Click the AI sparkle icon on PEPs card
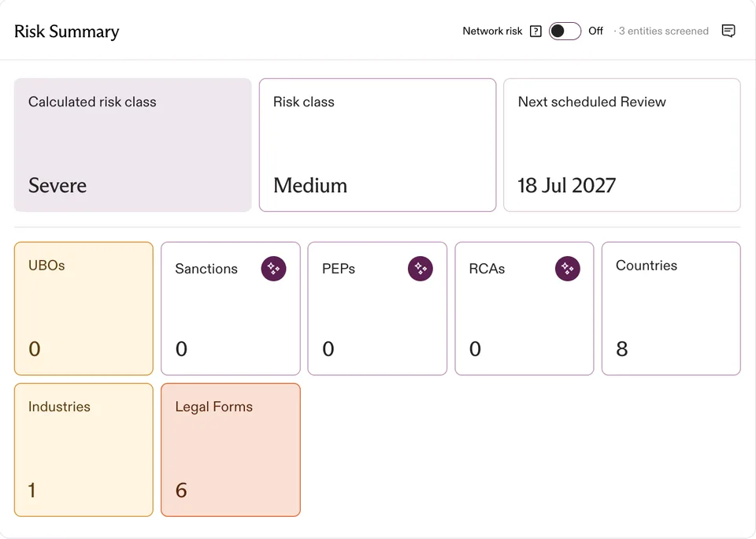 click(x=421, y=269)
